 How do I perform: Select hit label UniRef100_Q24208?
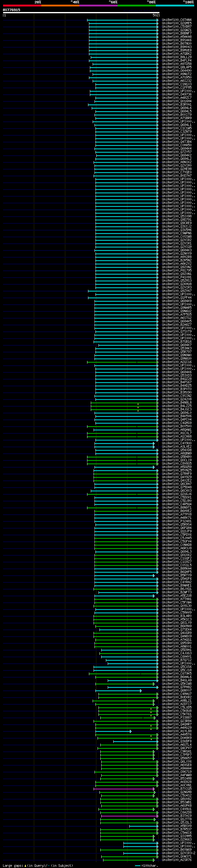coord(176,399)
